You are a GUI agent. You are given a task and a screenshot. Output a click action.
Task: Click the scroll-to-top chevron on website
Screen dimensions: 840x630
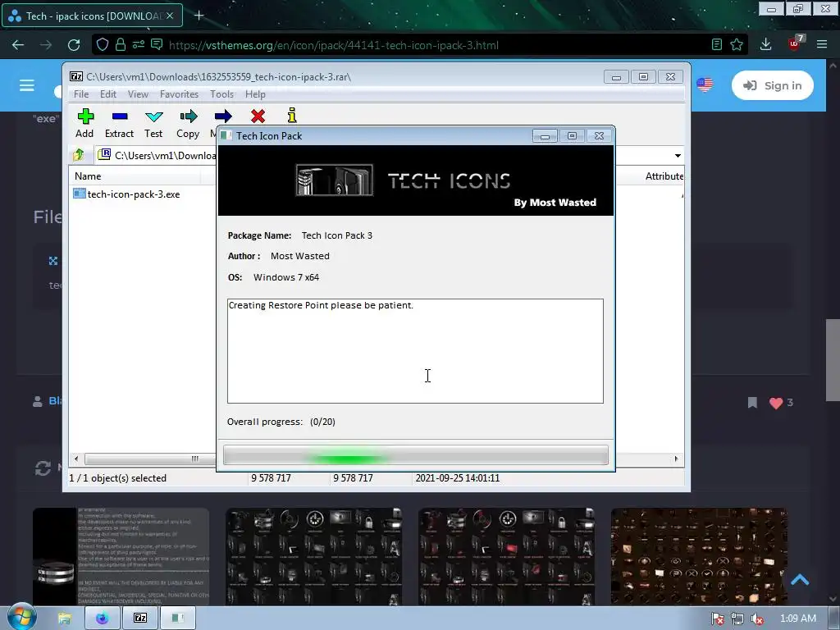coord(800,580)
